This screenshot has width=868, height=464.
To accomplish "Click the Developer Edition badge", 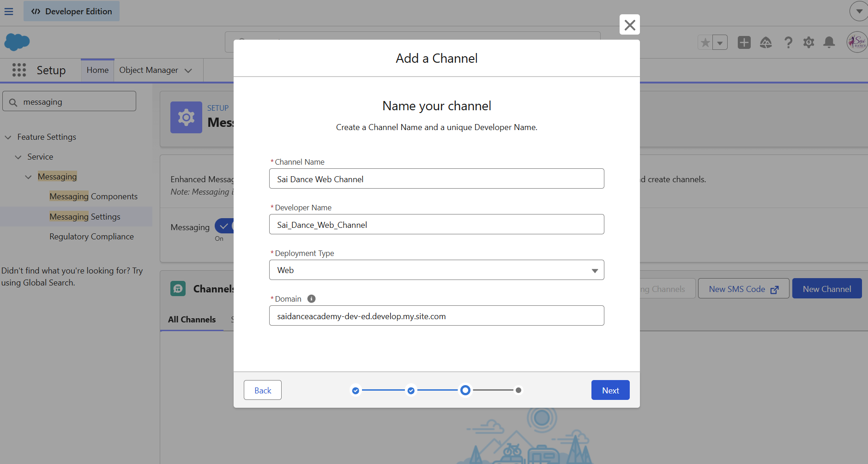I will [72, 11].
